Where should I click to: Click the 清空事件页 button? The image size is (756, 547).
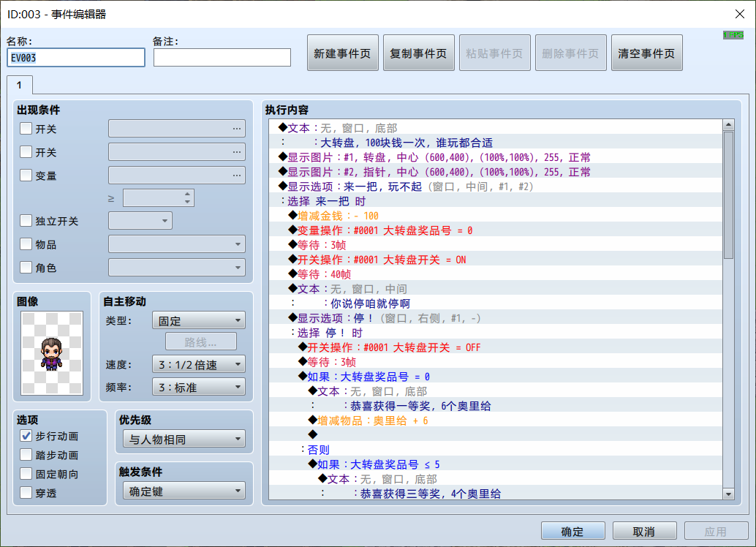coord(646,53)
